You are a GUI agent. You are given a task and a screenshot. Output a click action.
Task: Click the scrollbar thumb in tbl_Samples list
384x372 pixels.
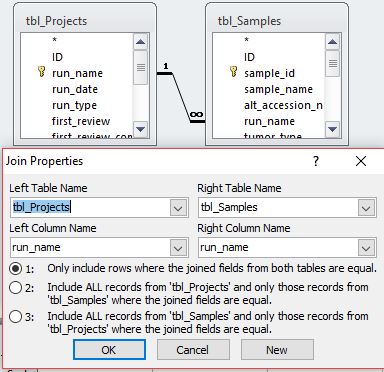tap(333, 63)
